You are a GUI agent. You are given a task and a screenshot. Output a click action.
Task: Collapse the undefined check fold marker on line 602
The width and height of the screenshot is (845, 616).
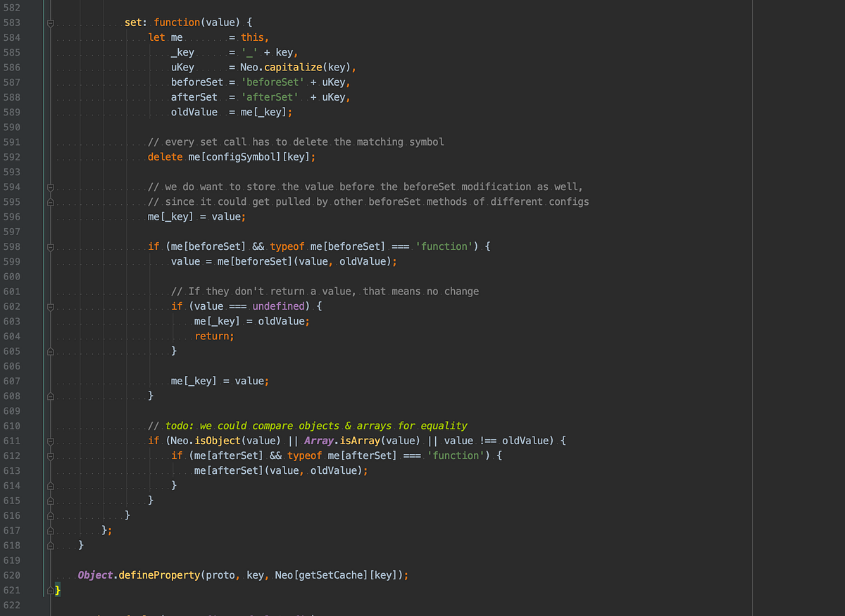pos(49,306)
